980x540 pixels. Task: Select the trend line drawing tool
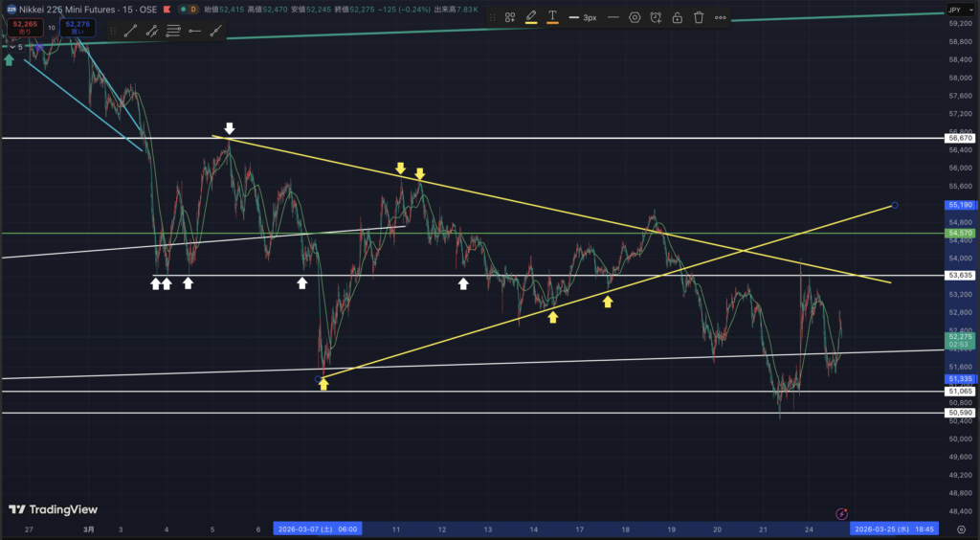(130, 31)
